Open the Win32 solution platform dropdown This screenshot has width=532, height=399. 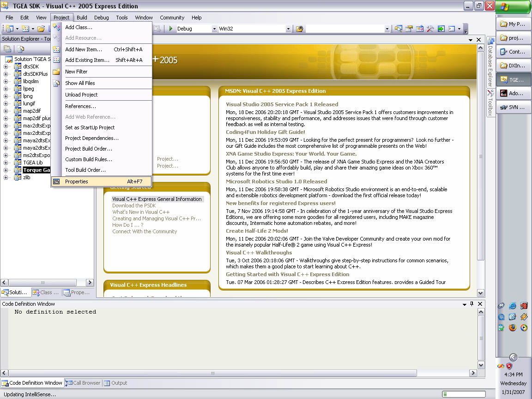(288, 29)
